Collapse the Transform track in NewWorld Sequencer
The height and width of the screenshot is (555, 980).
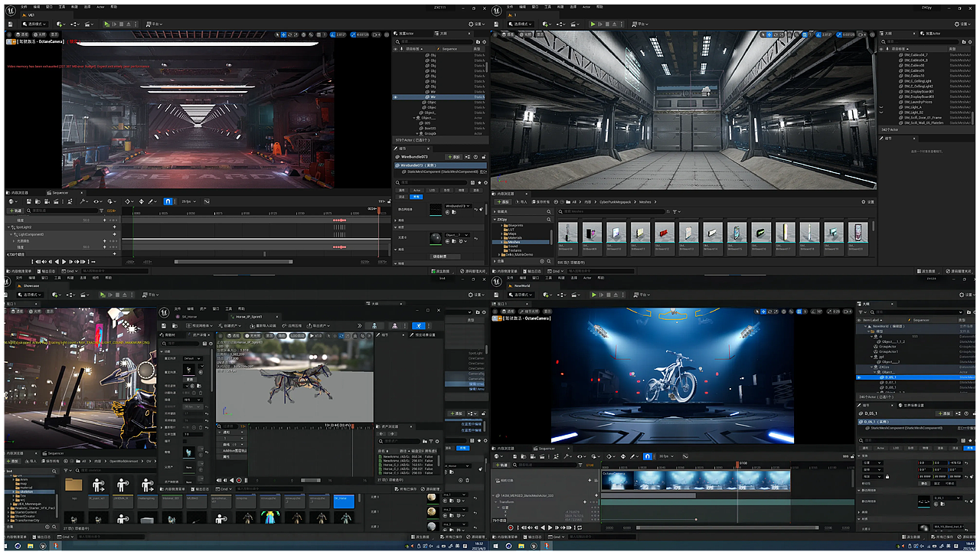(x=496, y=502)
